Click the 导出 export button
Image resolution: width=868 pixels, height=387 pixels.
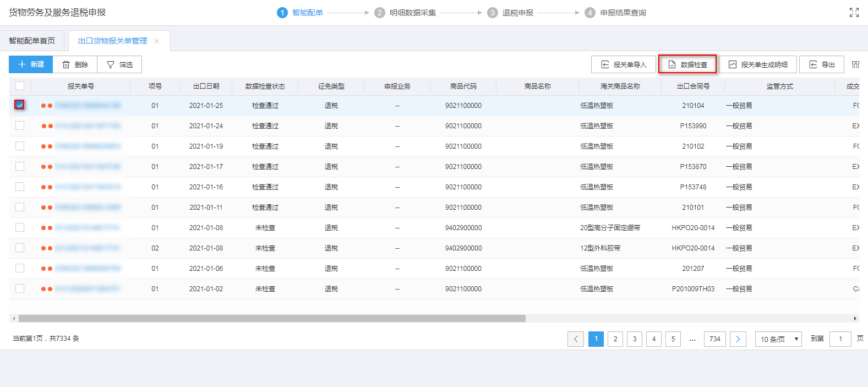tap(821, 64)
